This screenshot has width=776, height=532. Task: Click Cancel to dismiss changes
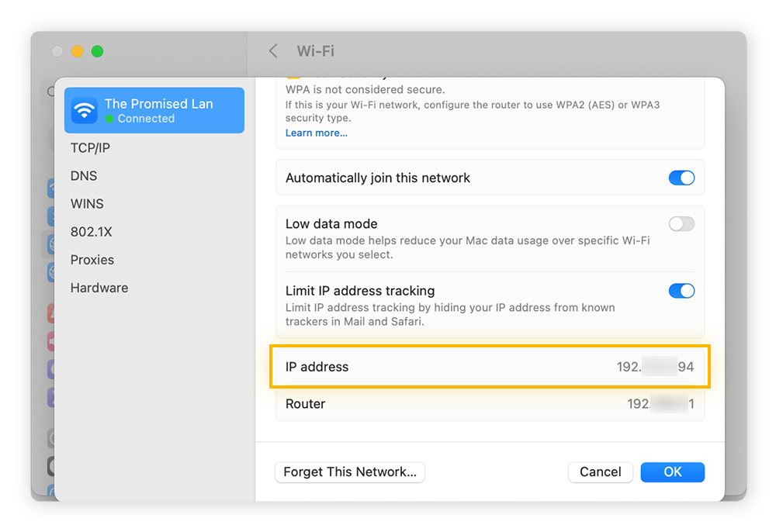tap(600, 472)
